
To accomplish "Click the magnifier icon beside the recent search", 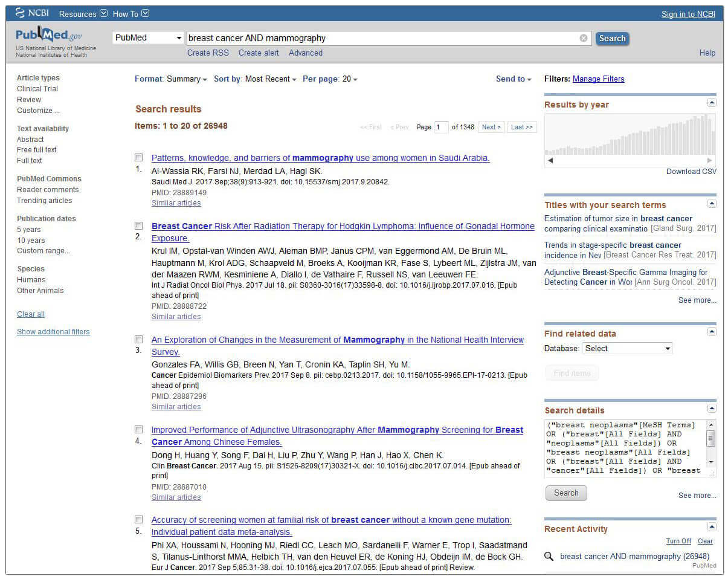I will point(549,556).
